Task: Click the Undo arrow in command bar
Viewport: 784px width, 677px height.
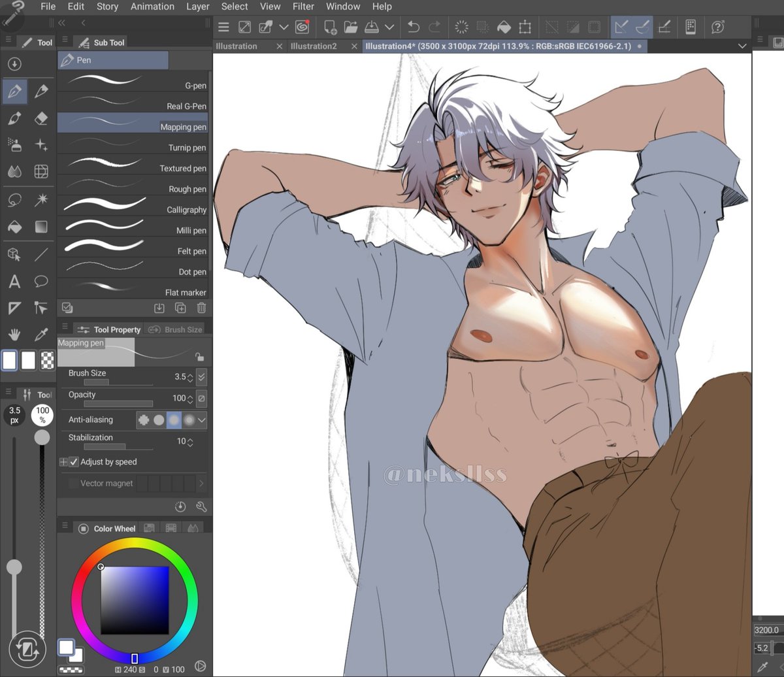Action: point(413,27)
